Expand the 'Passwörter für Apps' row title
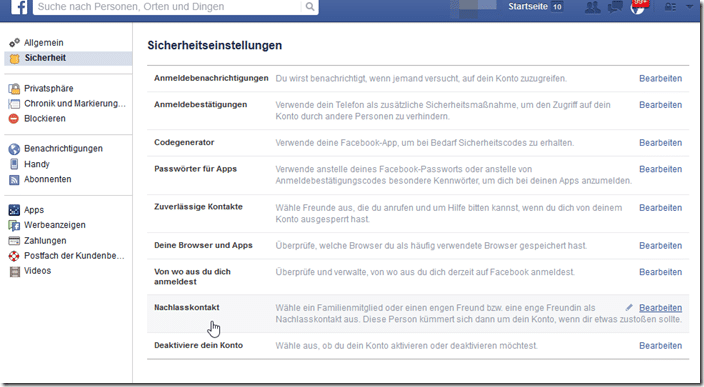Image resolution: width=704 pixels, height=387 pixels. pyautogui.click(x=195, y=169)
